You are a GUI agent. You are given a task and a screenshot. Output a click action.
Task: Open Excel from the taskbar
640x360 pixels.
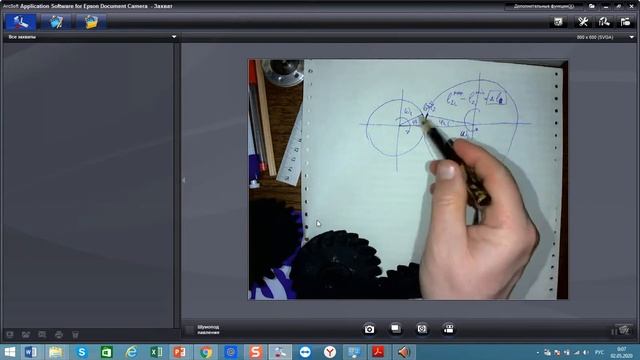tap(156, 352)
